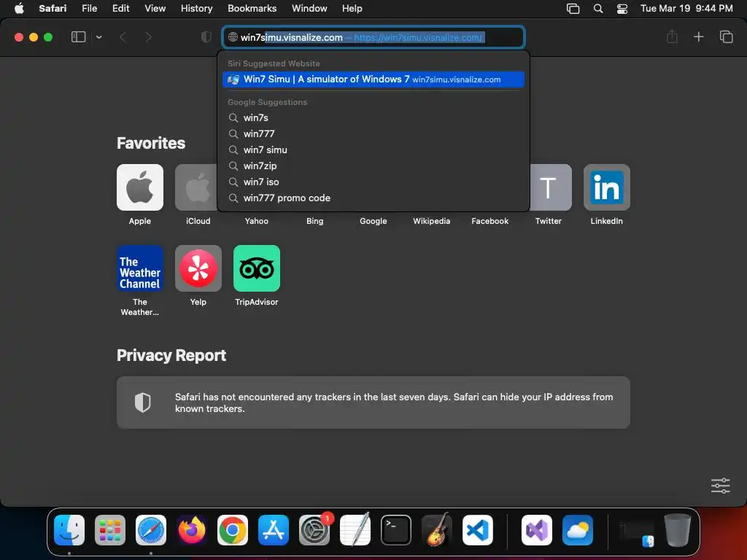Viewport: 747px width, 560px height.
Task: Open the Bookmarks menu
Action: [252, 8]
